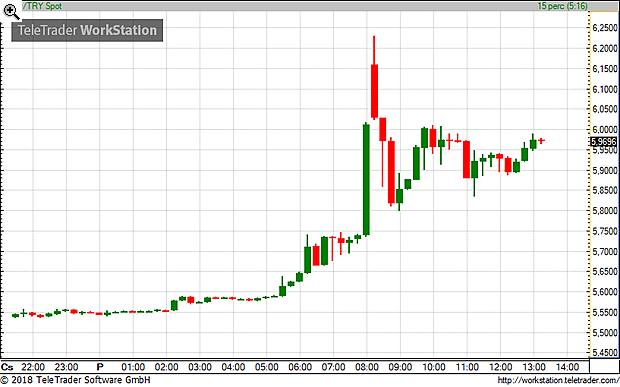The image size is (620, 387).
Task: Click the 5,4500 price axis label
Action: tap(605, 353)
